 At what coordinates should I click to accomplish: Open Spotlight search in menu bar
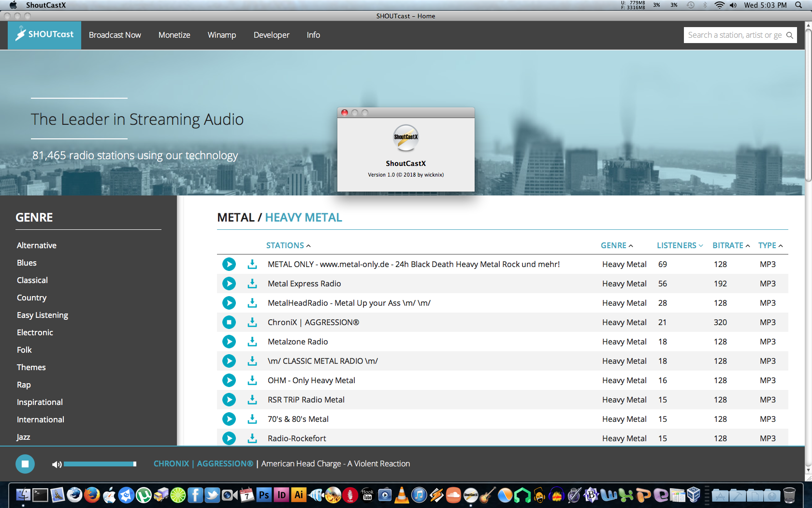pyautogui.click(x=798, y=5)
